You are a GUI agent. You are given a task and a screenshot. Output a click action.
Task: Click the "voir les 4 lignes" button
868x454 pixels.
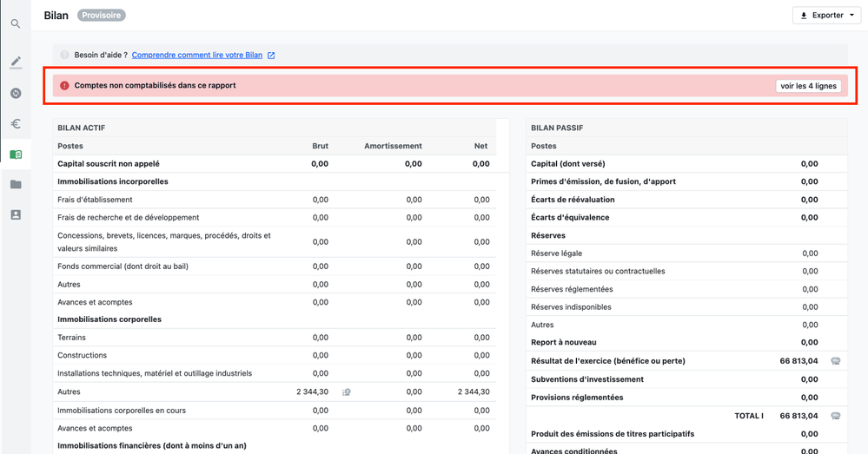click(808, 86)
